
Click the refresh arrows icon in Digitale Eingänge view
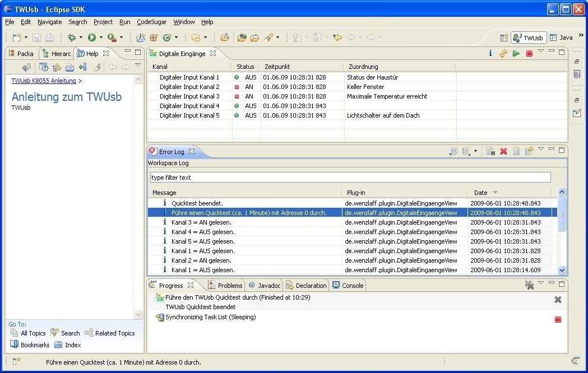click(503, 54)
